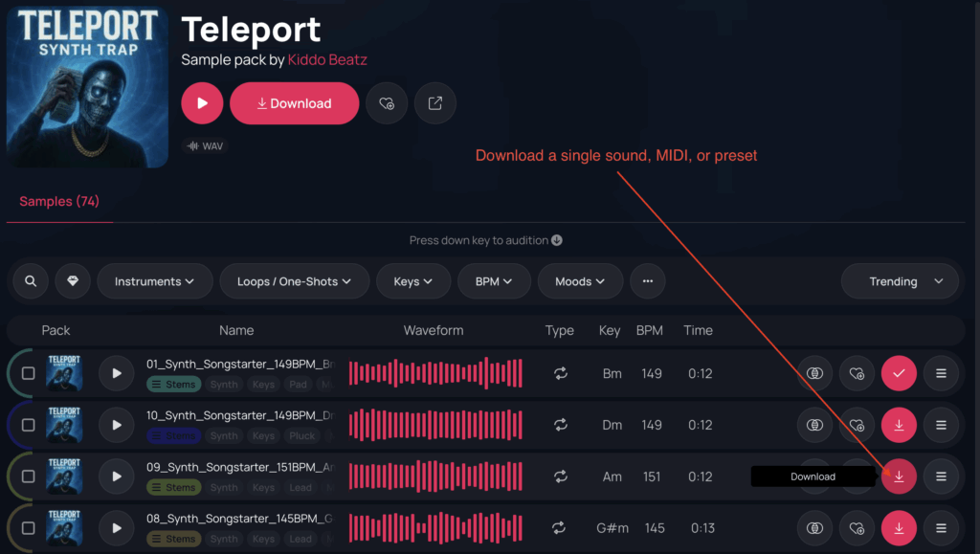The width and height of the screenshot is (980, 554).
Task: Click similar sounds icon on the Bm sample row
Action: pos(814,373)
